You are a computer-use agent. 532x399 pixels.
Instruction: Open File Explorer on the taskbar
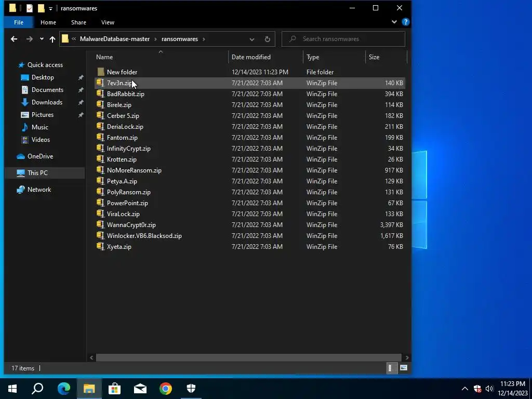[x=89, y=389]
